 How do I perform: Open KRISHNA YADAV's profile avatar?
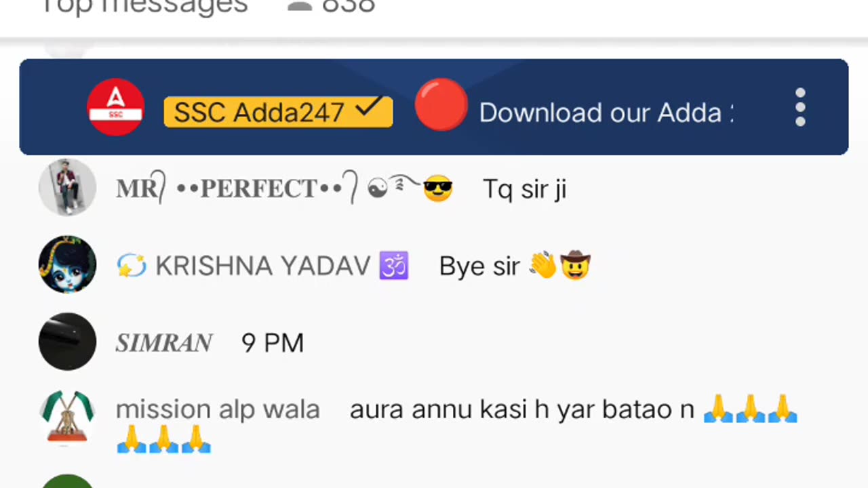pyautogui.click(x=67, y=264)
